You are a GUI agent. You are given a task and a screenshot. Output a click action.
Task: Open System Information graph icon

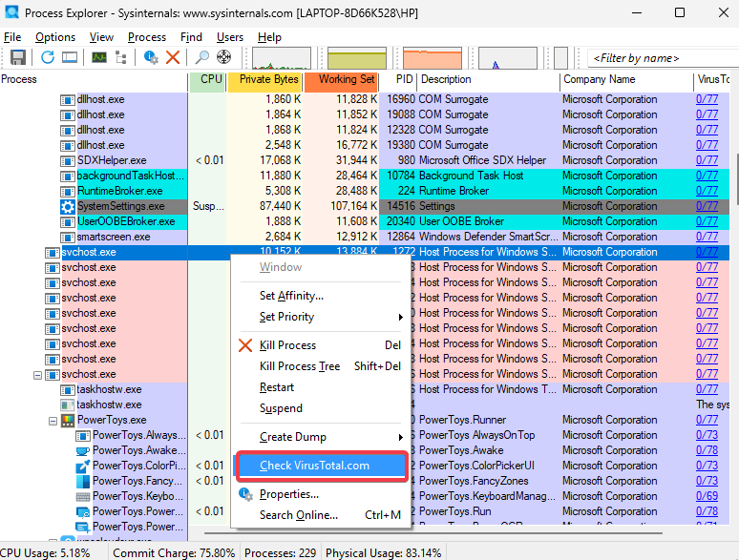pos(99,57)
